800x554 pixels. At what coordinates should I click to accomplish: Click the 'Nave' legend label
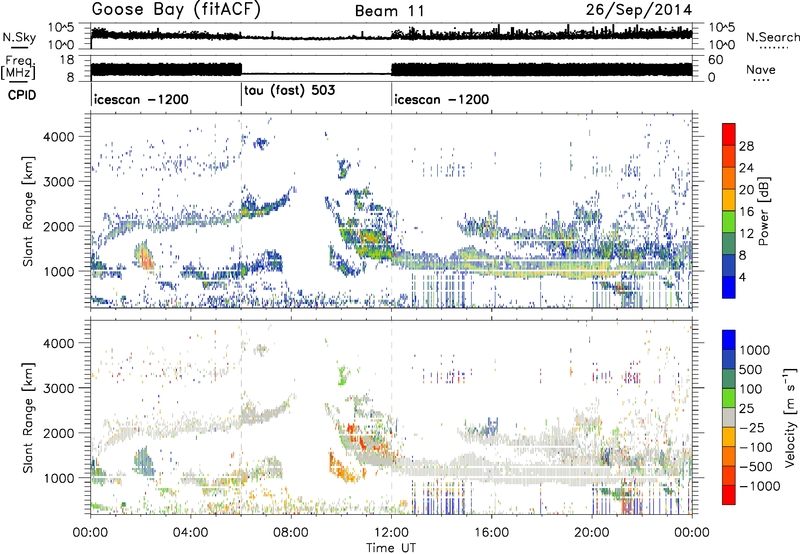761,69
